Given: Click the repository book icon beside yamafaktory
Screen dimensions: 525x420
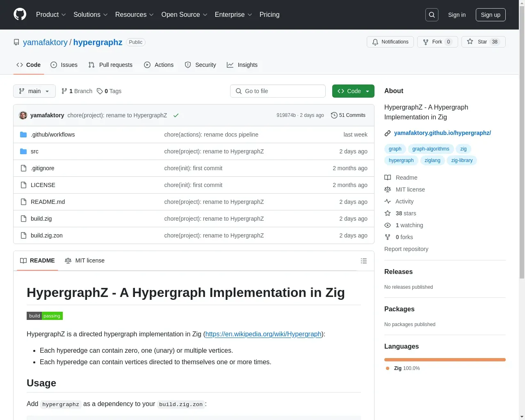Looking at the screenshot, I should (x=16, y=42).
